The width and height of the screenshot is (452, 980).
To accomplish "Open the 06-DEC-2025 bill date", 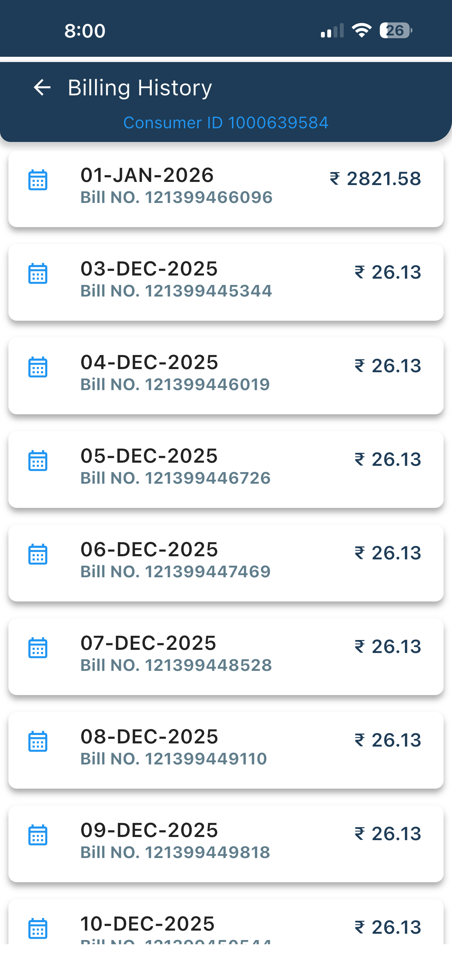I will [x=149, y=549].
